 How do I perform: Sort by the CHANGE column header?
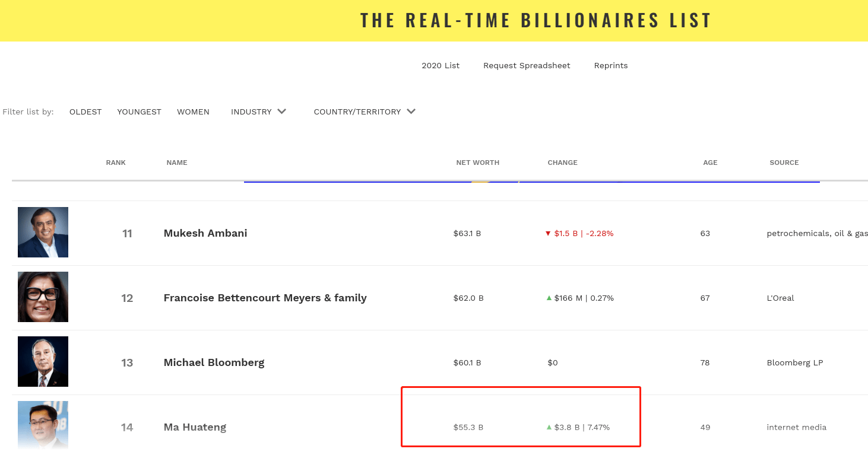562,163
